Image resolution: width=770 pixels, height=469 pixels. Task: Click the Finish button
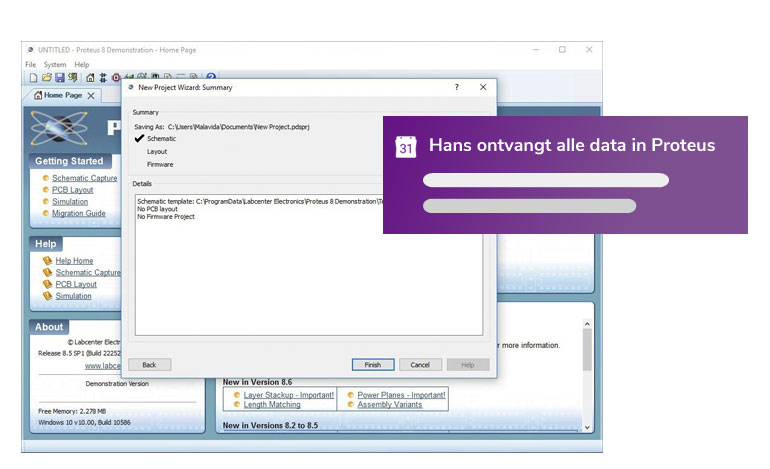pyautogui.click(x=373, y=365)
